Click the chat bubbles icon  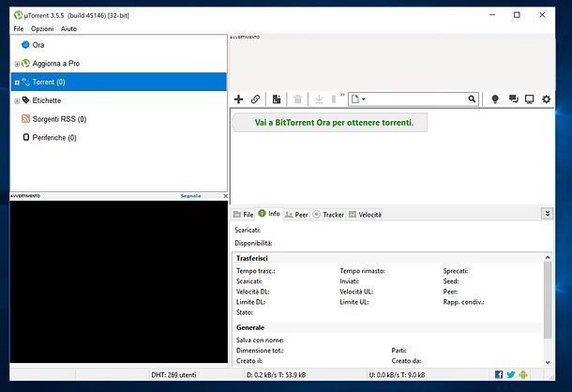coord(514,98)
